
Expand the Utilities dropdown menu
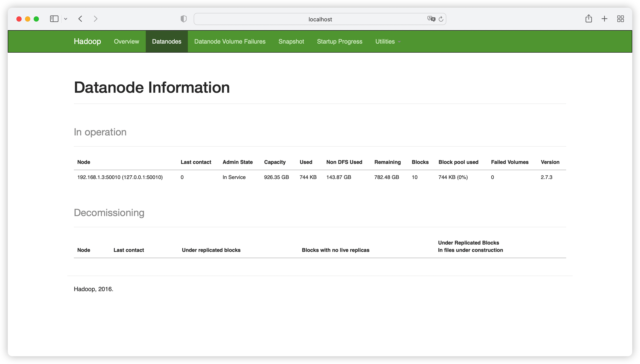coord(387,41)
